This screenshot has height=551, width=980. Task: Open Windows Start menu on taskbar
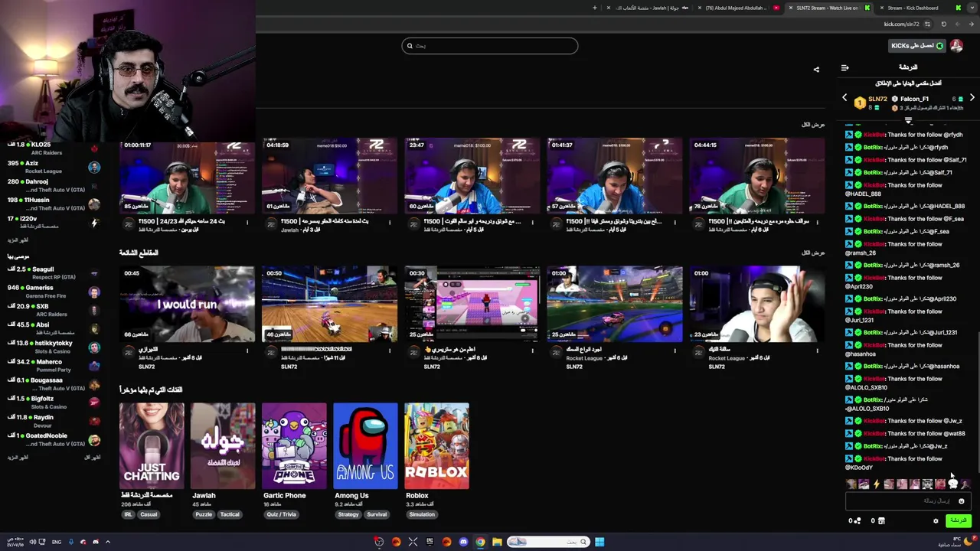click(x=599, y=542)
